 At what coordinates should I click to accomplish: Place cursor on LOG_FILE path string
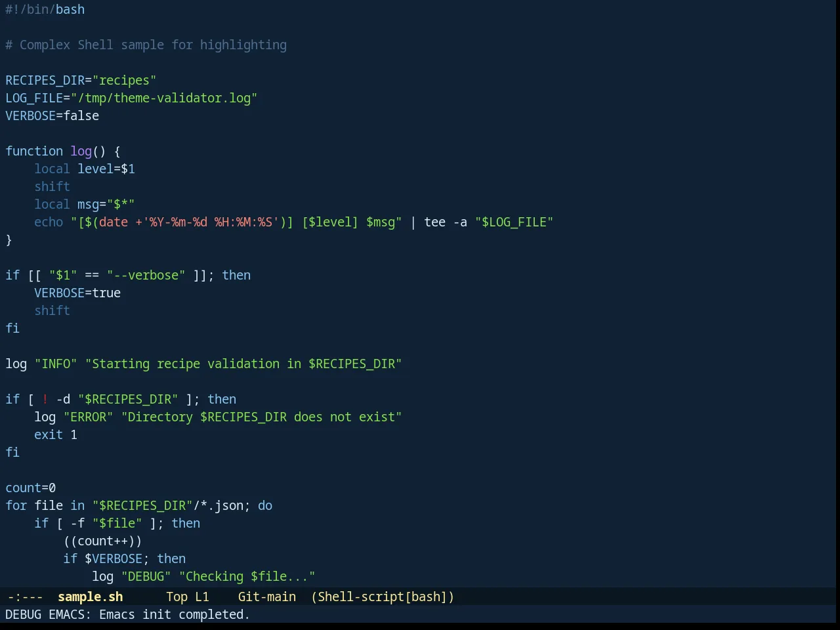click(164, 98)
